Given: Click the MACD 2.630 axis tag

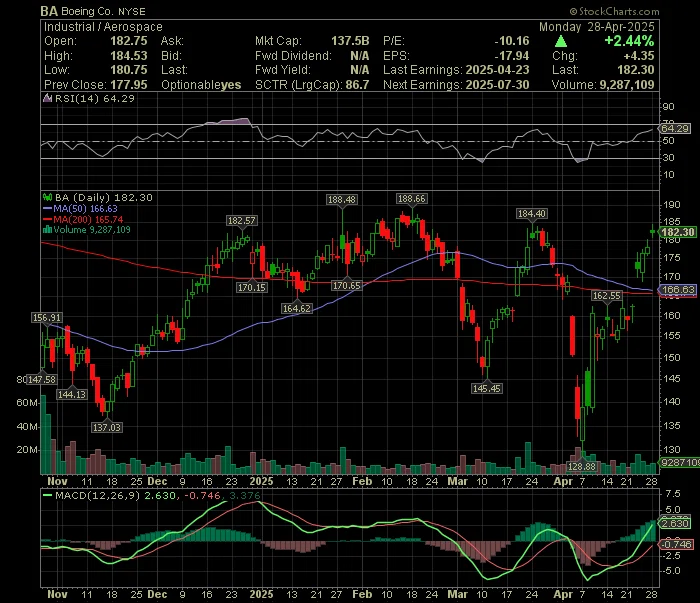Looking at the screenshot, I should coord(675,523).
